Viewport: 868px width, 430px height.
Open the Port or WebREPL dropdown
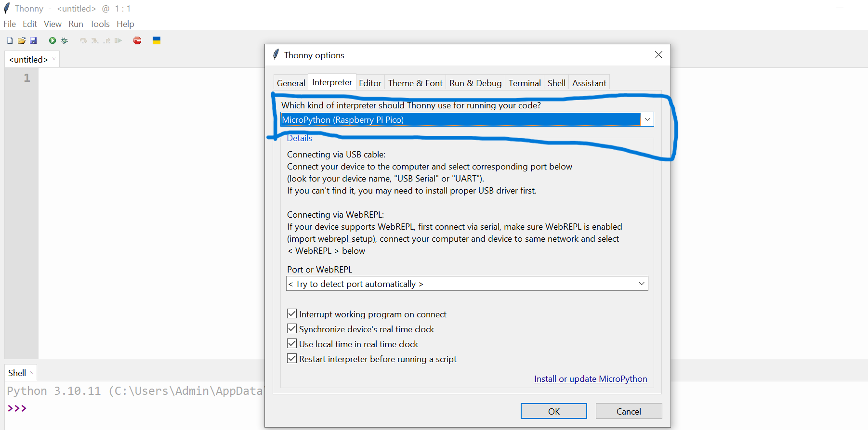tap(467, 284)
